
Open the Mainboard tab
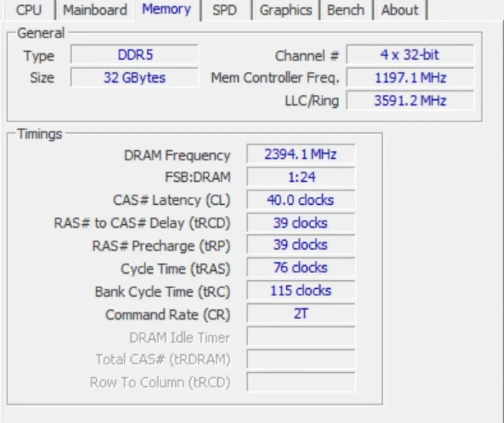pyautogui.click(x=95, y=10)
